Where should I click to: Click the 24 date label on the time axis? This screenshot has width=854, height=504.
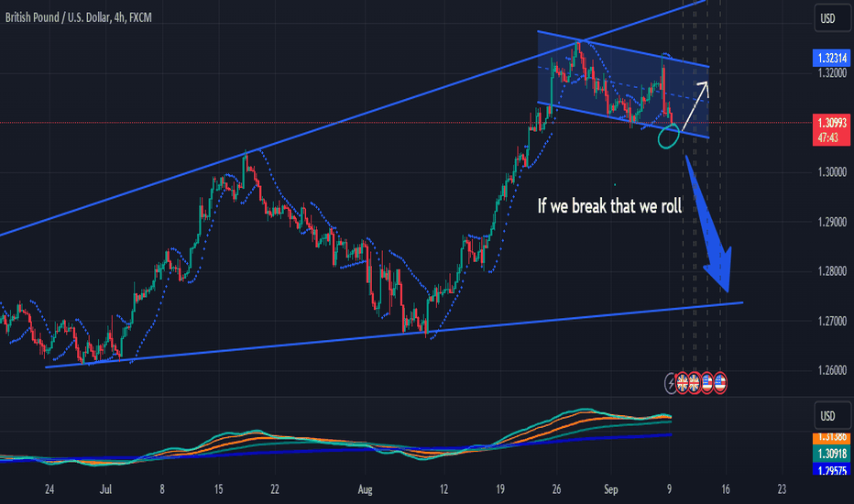49,489
